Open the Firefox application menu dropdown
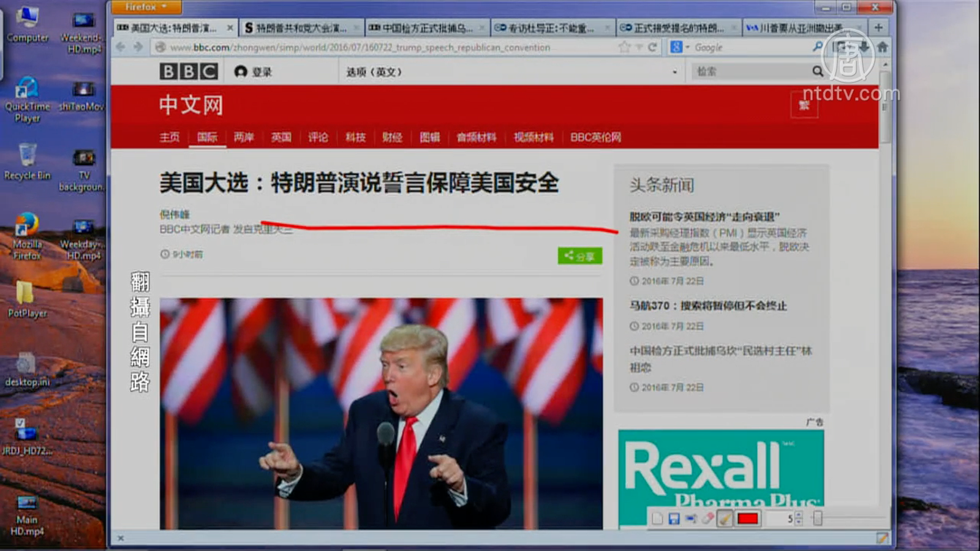The width and height of the screenshot is (980, 551). click(146, 7)
